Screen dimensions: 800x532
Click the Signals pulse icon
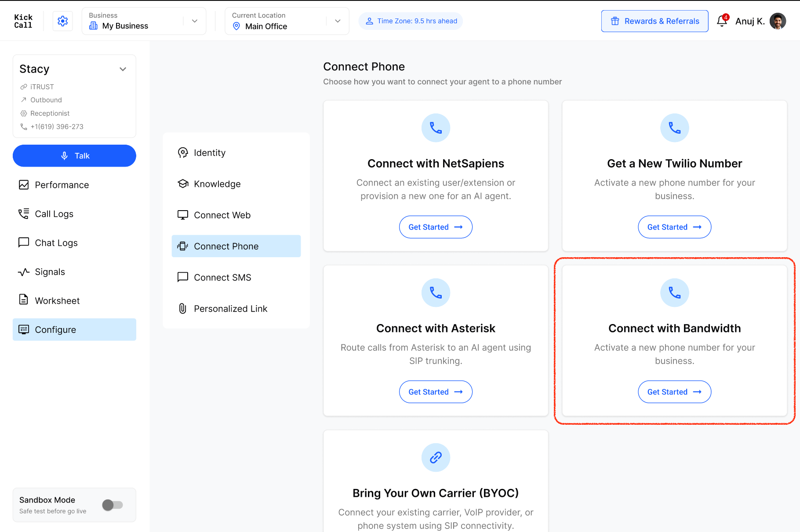24,272
